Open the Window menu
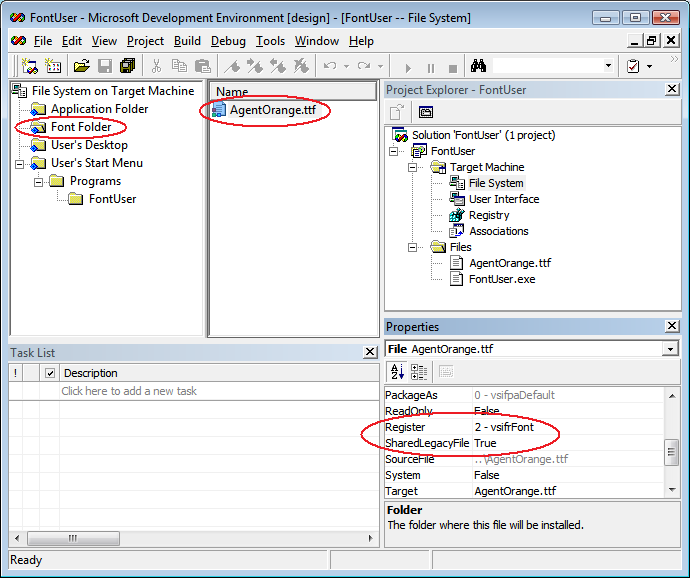The height and width of the screenshot is (578, 690). tap(317, 41)
